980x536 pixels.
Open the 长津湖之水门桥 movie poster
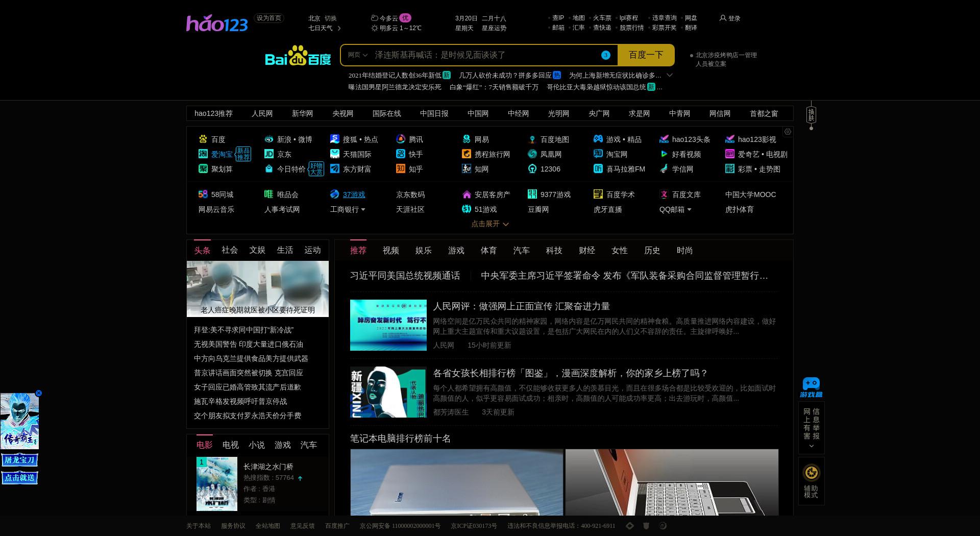pyautogui.click(x=217, y=484)
